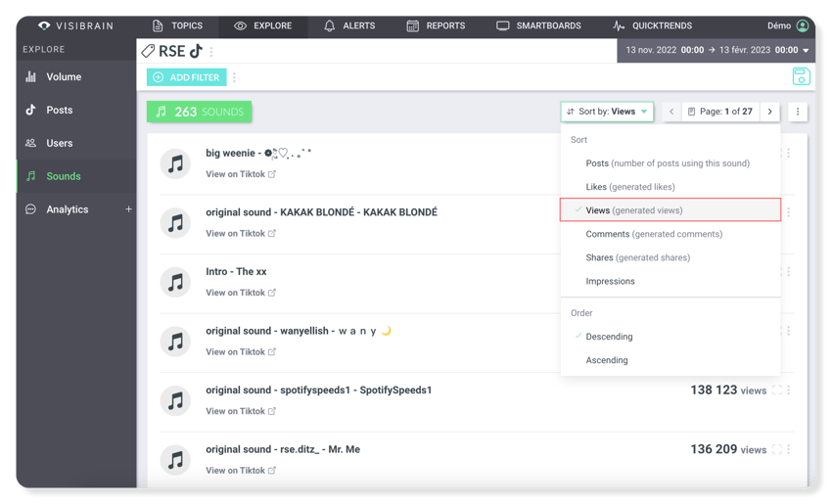Go to the previous page arrow
Image resolution: width=832 pixels, height=504 pixels.
(671, 112)
